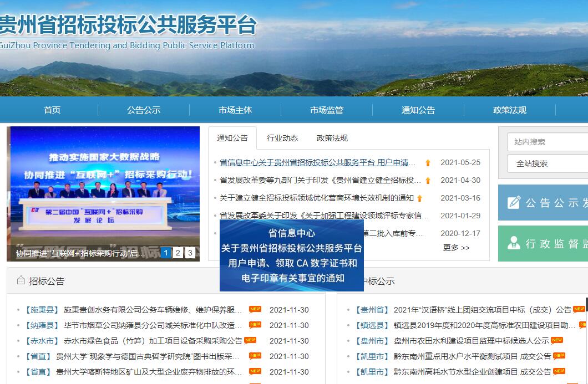This screenshot has width=588, height=384.
Task: Click orange arrow beside 优化营商环境长效机制 notice
Action: [420, 198]
